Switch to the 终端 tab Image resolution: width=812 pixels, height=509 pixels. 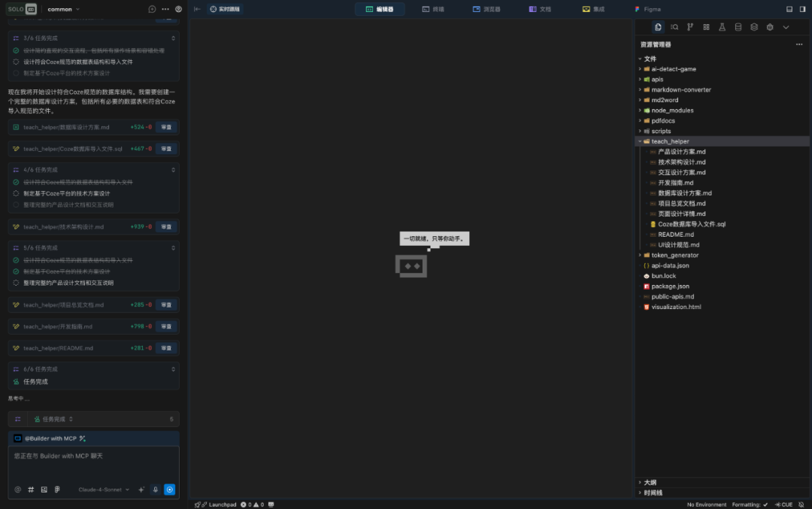point(433,9)
